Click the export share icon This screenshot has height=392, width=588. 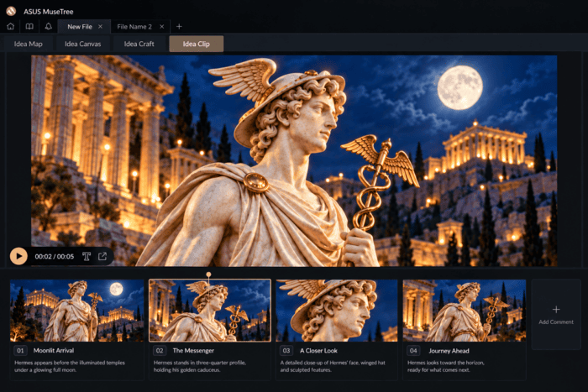[102, 256]
